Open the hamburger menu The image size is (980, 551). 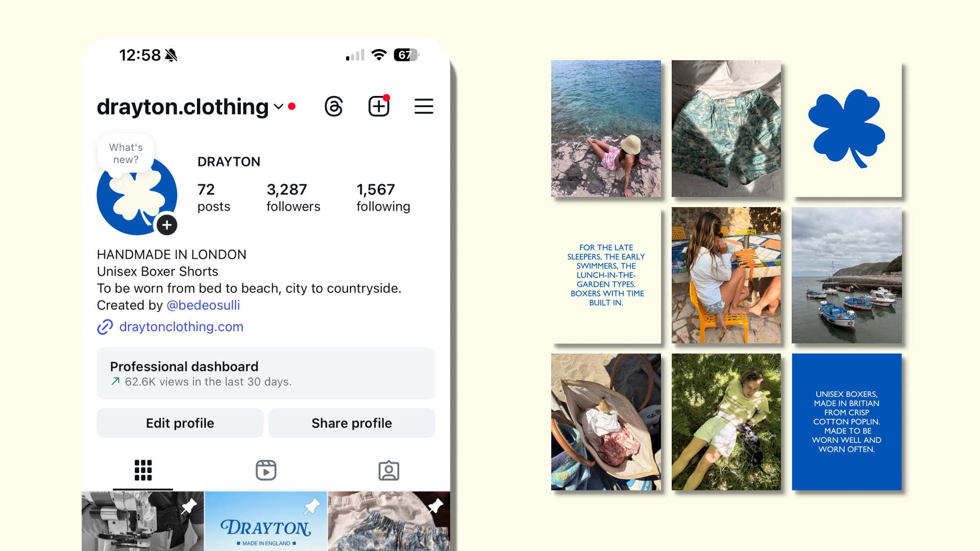point(424,106)
